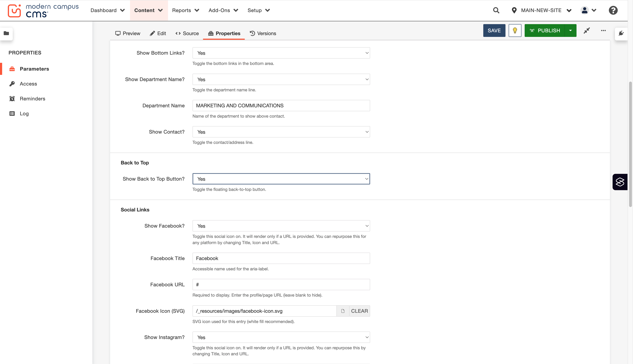Open Log in the properties sidebar
633x364 pixels.
[x=24, y=114]
